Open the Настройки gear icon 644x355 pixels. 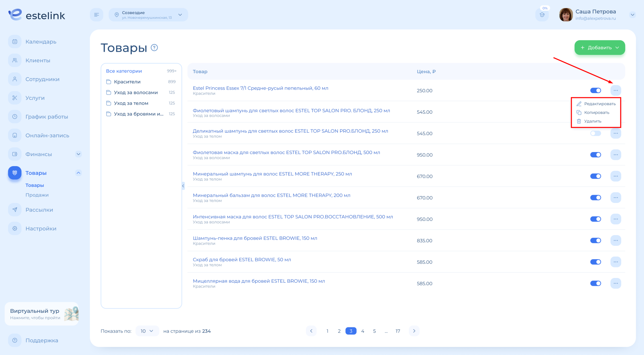[15, 228]
